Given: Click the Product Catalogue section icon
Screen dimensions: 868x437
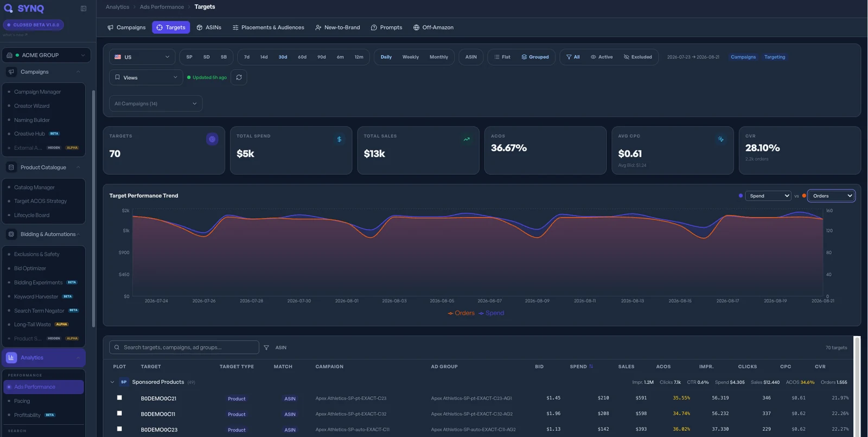Looking at the screenshot, I should 11,167.
